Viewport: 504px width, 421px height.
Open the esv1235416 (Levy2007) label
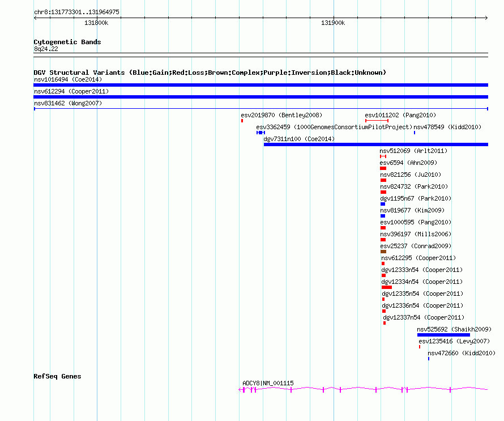click(454, 341)
